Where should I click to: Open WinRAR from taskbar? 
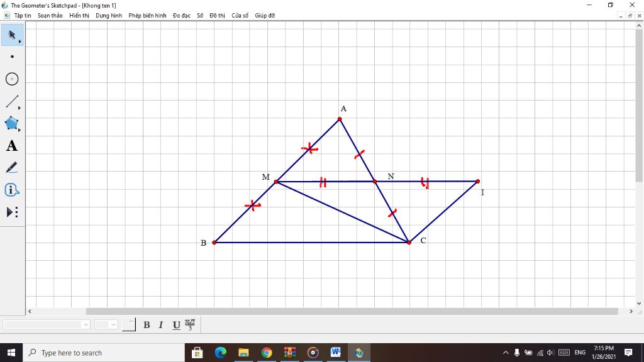click(289, 353)
